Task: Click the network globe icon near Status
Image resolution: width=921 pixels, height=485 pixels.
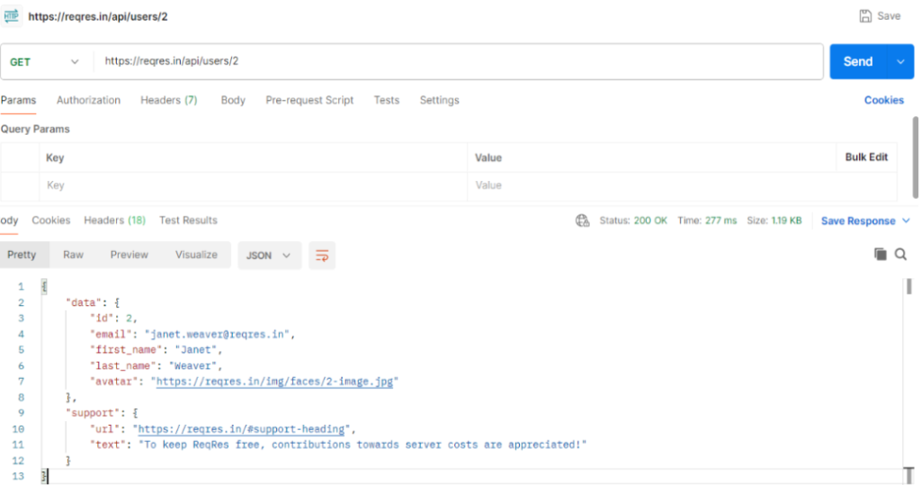Action: click(x=583, y=221)
